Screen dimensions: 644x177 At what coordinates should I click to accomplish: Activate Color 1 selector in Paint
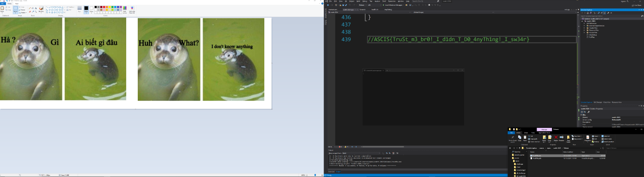coord(86,9)
